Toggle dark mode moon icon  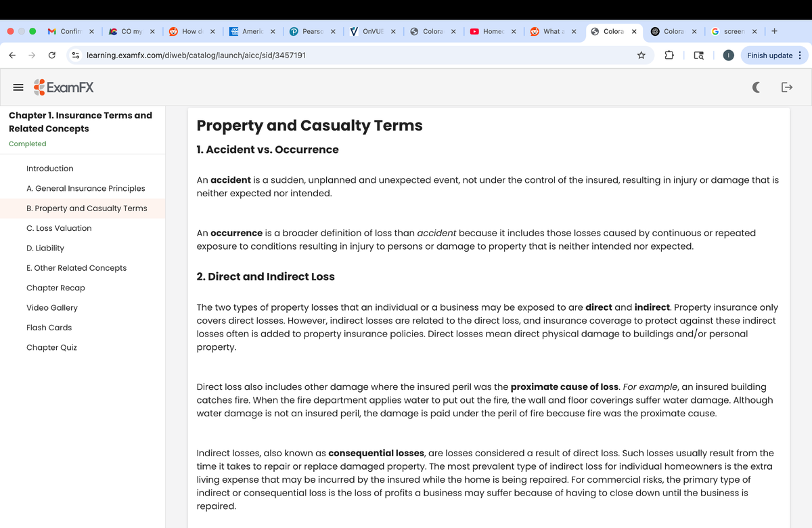pyautogui.click(x=756, y=87)
